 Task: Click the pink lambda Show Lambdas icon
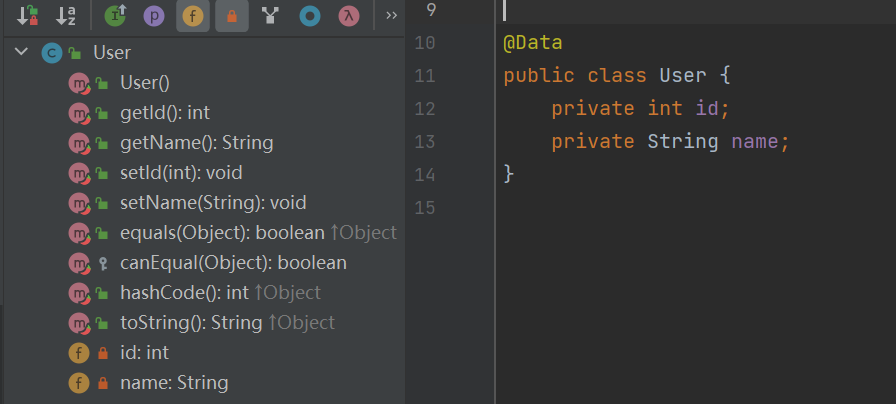click(x=348, y=15)
